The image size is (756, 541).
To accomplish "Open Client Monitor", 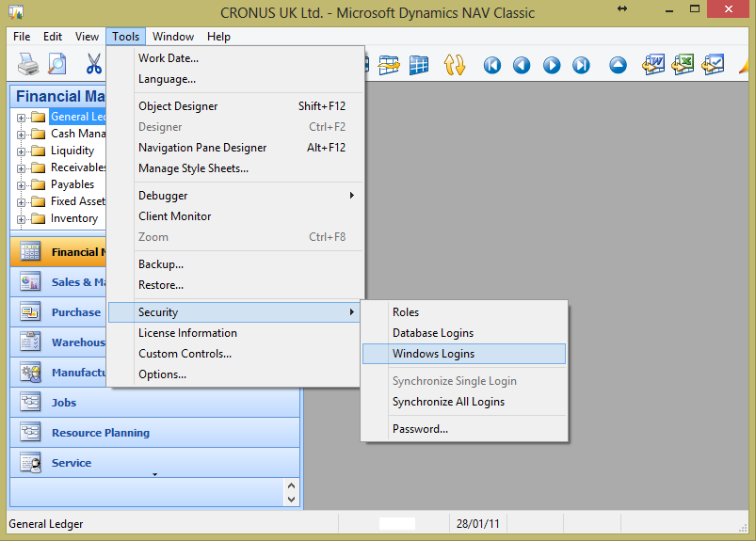I will point(235,216).
